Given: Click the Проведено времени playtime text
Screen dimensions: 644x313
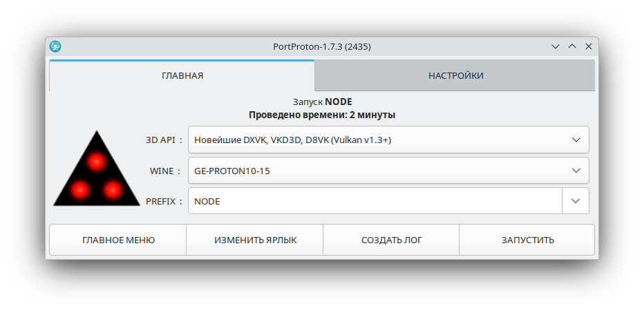Looking at the screenshot, I should point(322,115).
